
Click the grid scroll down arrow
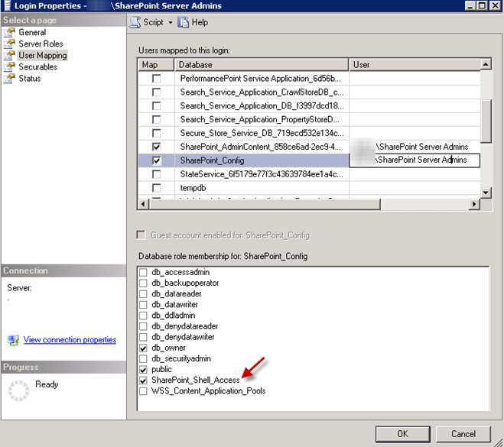tap(486, 193)
